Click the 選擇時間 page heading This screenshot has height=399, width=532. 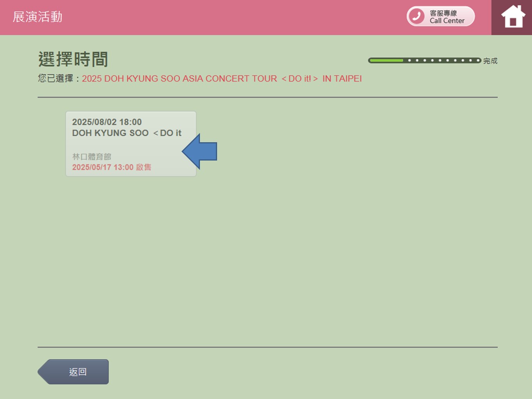tap(73, 59)
